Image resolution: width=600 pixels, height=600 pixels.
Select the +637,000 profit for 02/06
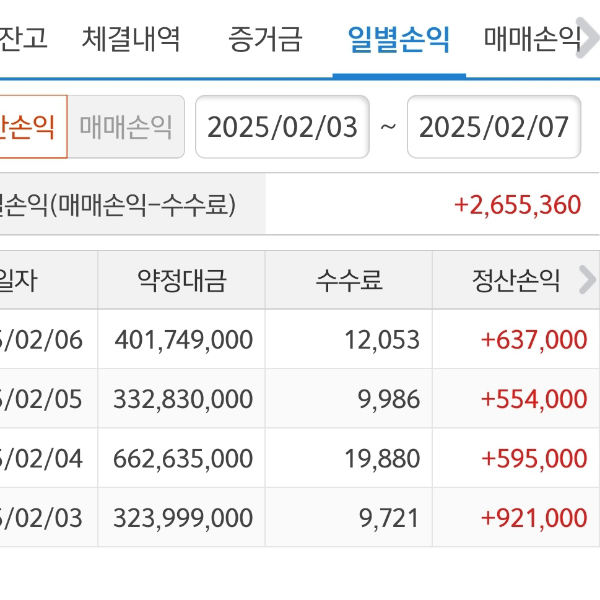[x=533, y=340]
